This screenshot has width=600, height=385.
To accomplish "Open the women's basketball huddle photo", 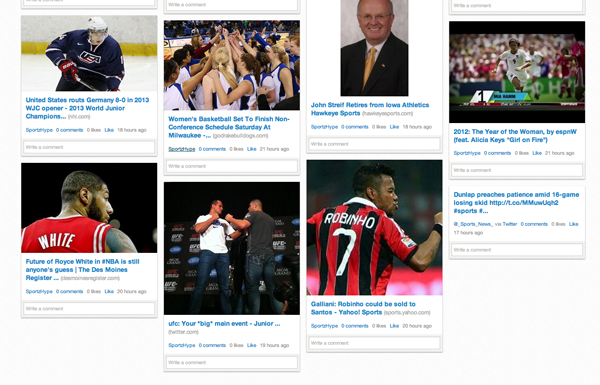I will tap(232, 65).
